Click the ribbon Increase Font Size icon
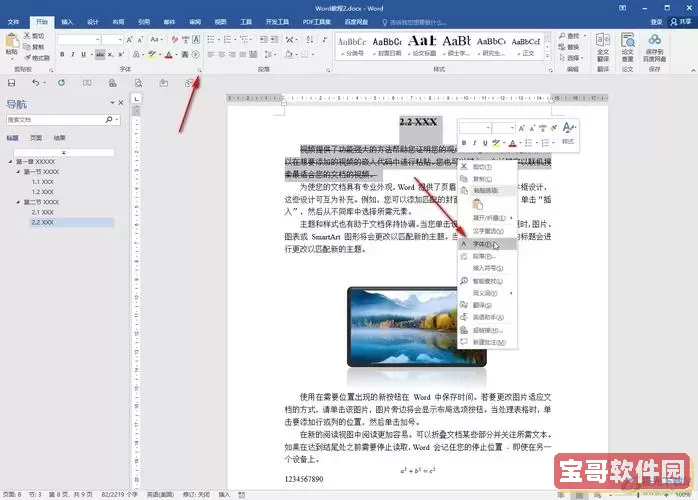The width and height of the screenshot is (698, 500). (x=130, y=40)
